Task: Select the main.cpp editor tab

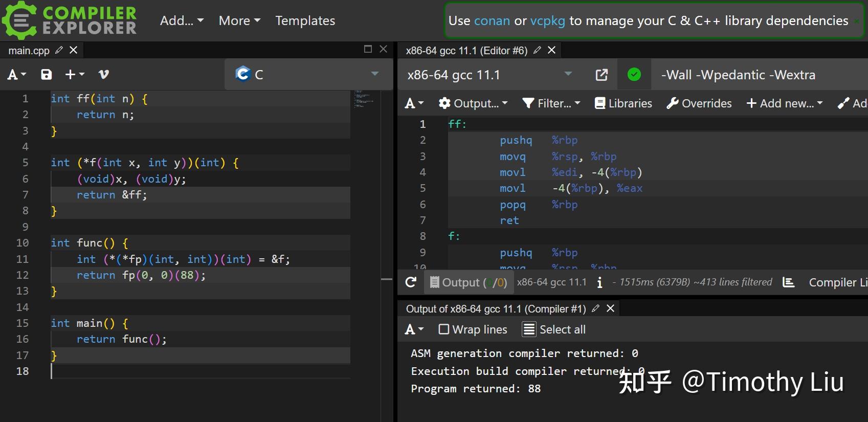Action: click(x=29, y=51)
